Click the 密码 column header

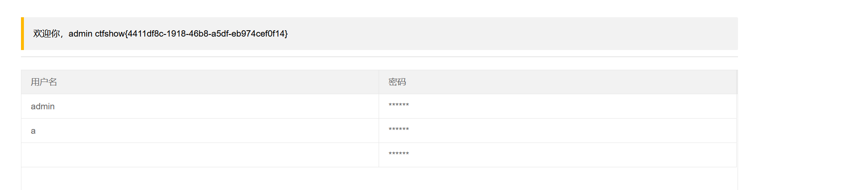397,82
